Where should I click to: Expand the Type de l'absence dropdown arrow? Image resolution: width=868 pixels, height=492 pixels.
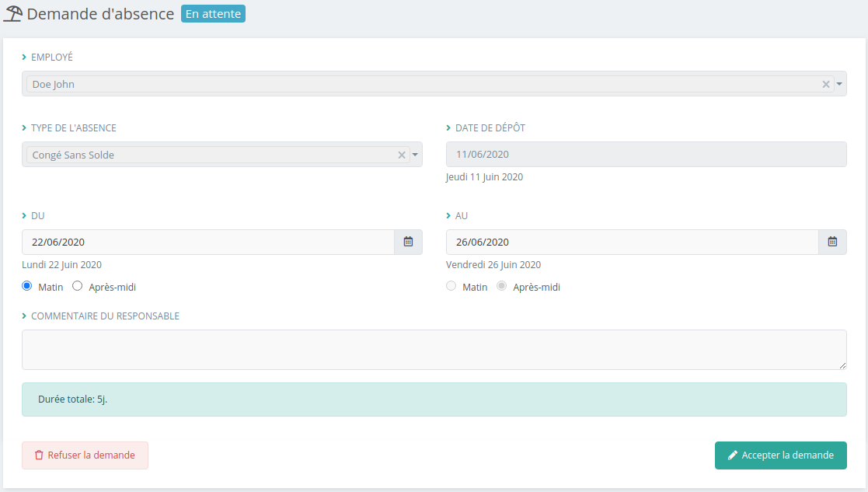pos(416,155)
